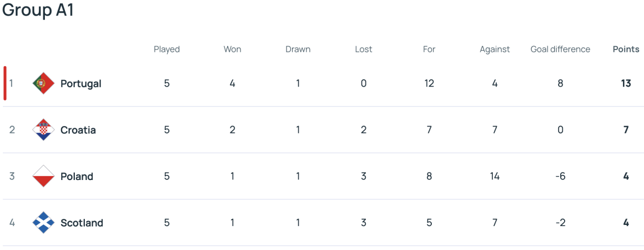Click the Goal difference column header

[x=560, y=49]
